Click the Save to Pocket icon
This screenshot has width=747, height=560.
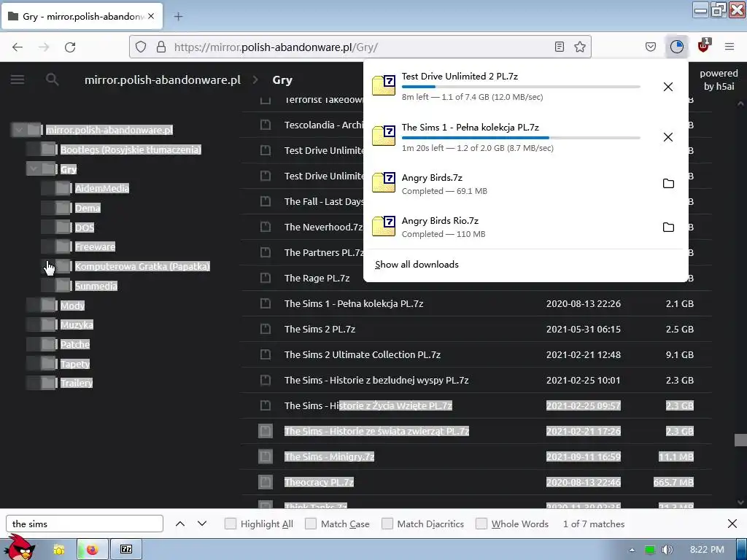[650, 47]
